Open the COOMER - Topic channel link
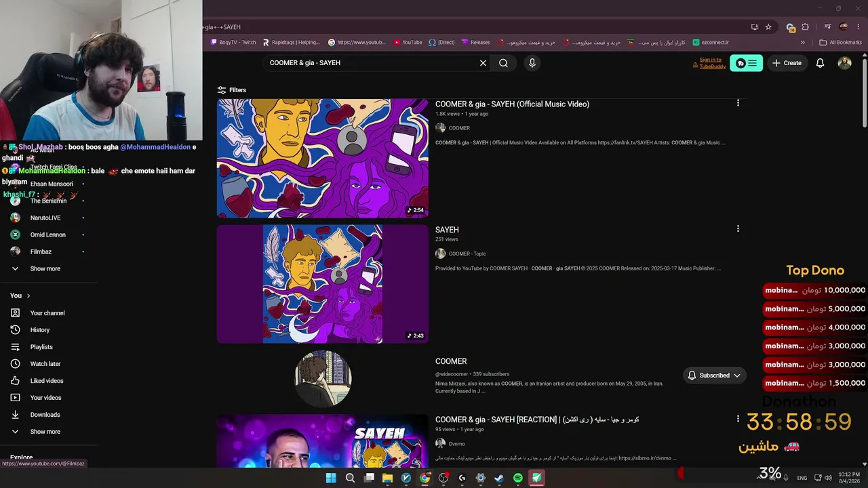 tap(467, 254)
